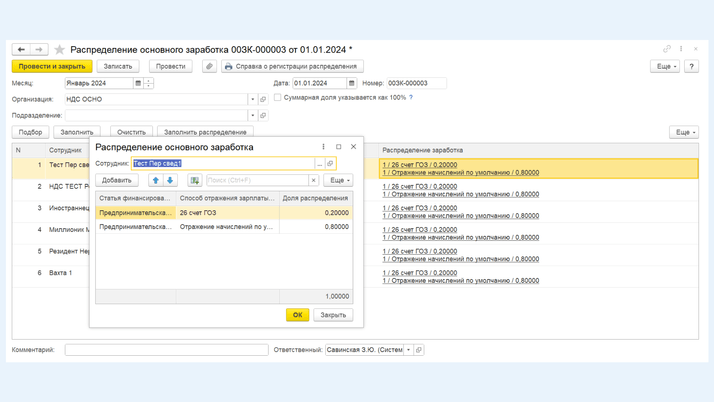Open the Еще menu in top toolbar

[x=664, y=67]
